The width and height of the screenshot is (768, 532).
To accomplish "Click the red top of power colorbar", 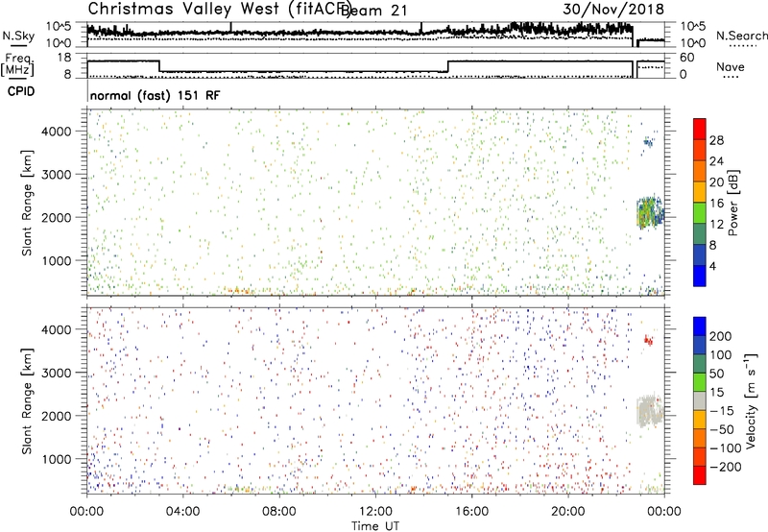I will pos(700,127).
